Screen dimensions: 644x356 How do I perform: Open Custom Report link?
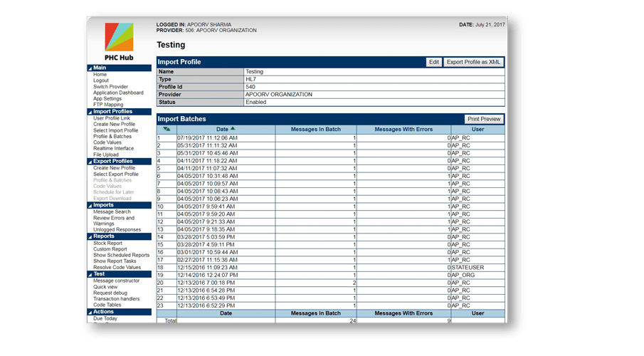click(x=110, y=249)
